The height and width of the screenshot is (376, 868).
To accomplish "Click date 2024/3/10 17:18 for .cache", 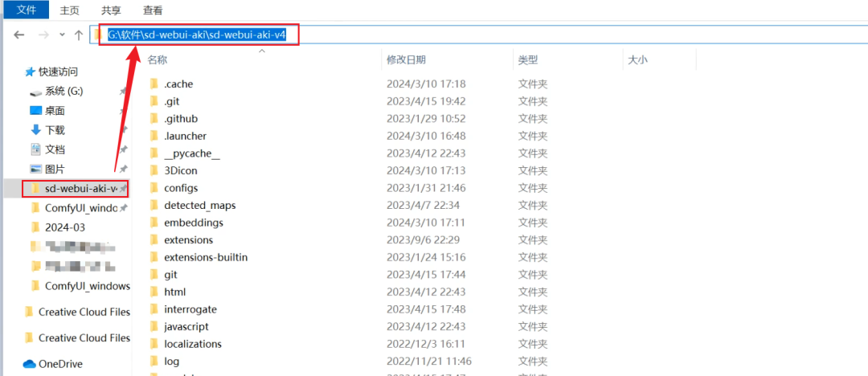I will 426,84.
